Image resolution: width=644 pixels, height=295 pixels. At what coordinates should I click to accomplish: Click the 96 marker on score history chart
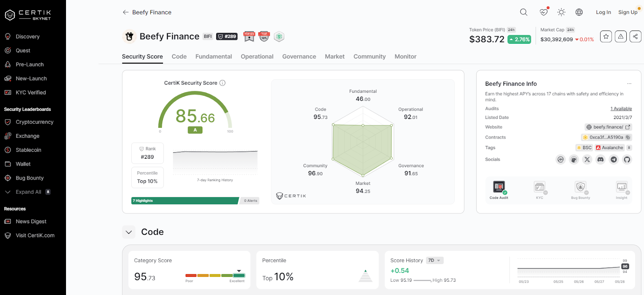pos(625,266)
